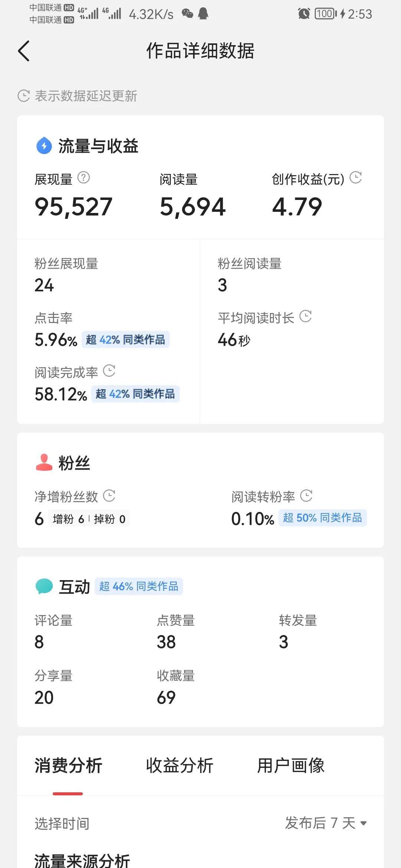Tap the green 互动 chat bubble icon
This screenshot has width=401, height=868.
44,586
